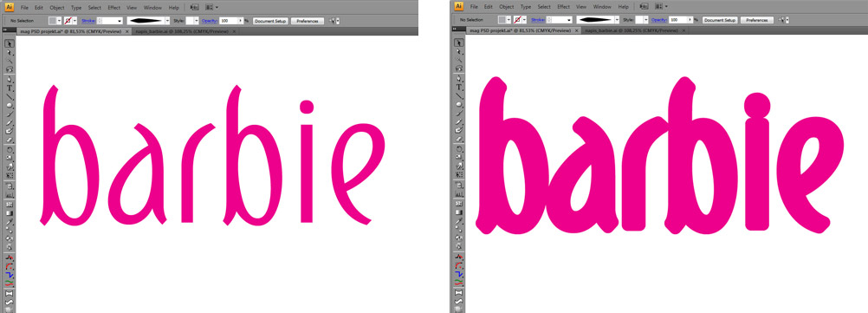Open the Effect menu in left window

click(114, 8)
